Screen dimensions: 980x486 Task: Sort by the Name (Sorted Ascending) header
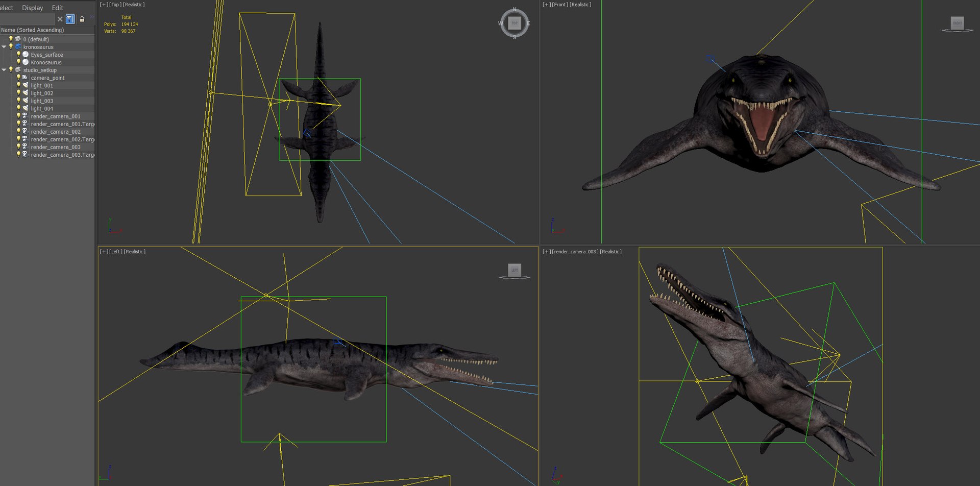pos(47,30)
